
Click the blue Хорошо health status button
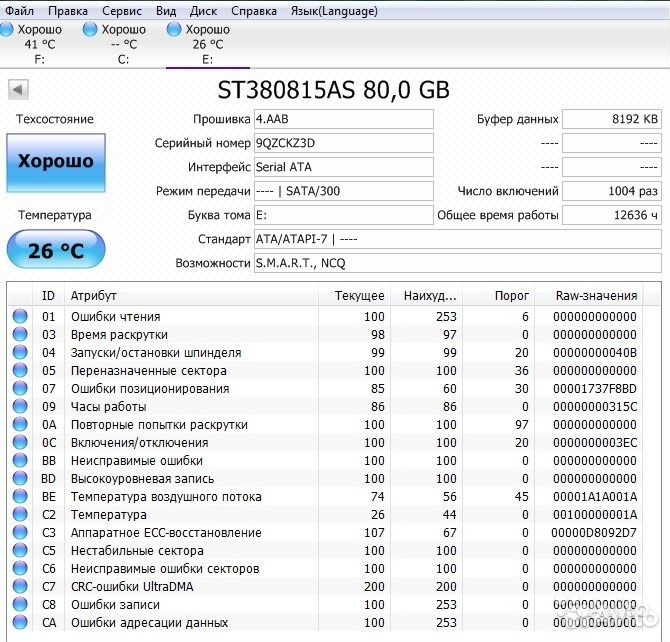(56, 163)
